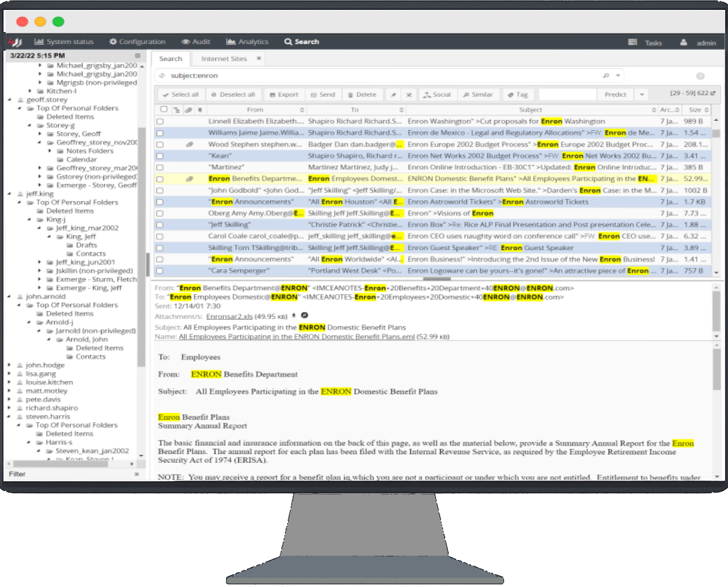Open Search section in top bar

301,42
